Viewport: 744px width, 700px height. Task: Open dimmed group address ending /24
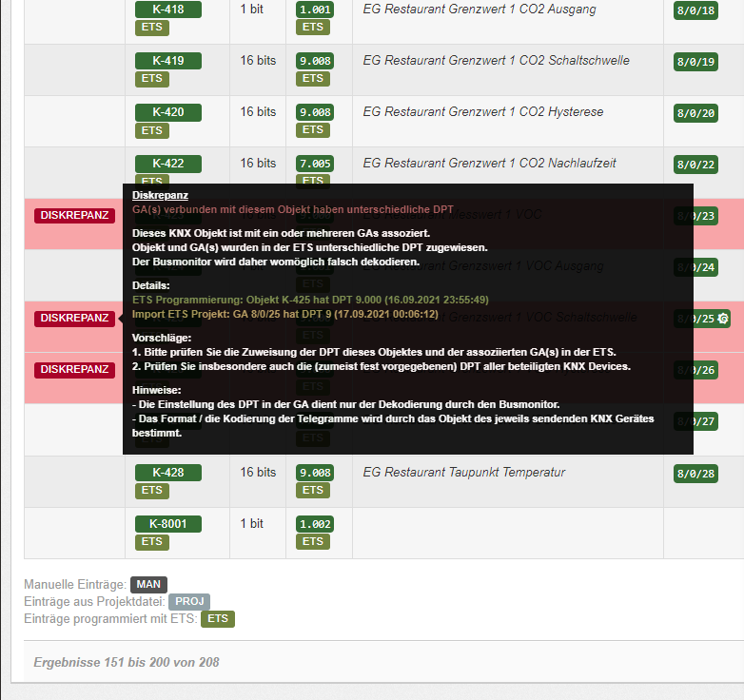pyautogui.click(x=695, y=267)
